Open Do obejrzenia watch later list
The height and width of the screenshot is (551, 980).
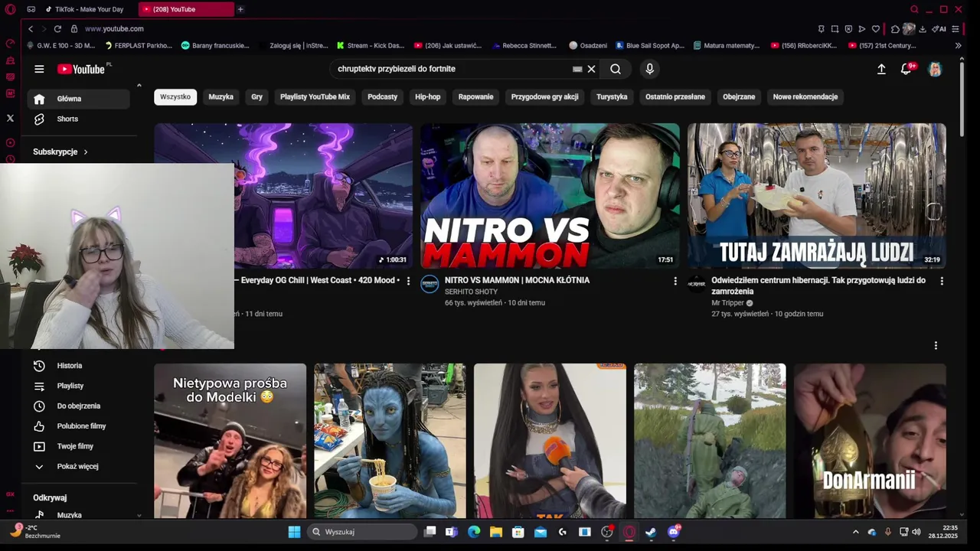coord(79,406)
